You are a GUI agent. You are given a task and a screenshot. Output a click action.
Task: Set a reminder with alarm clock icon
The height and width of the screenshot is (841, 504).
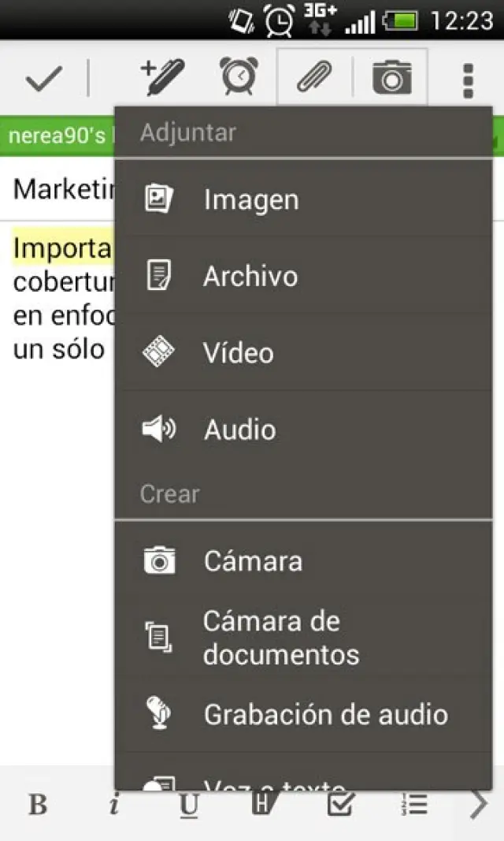237,78
